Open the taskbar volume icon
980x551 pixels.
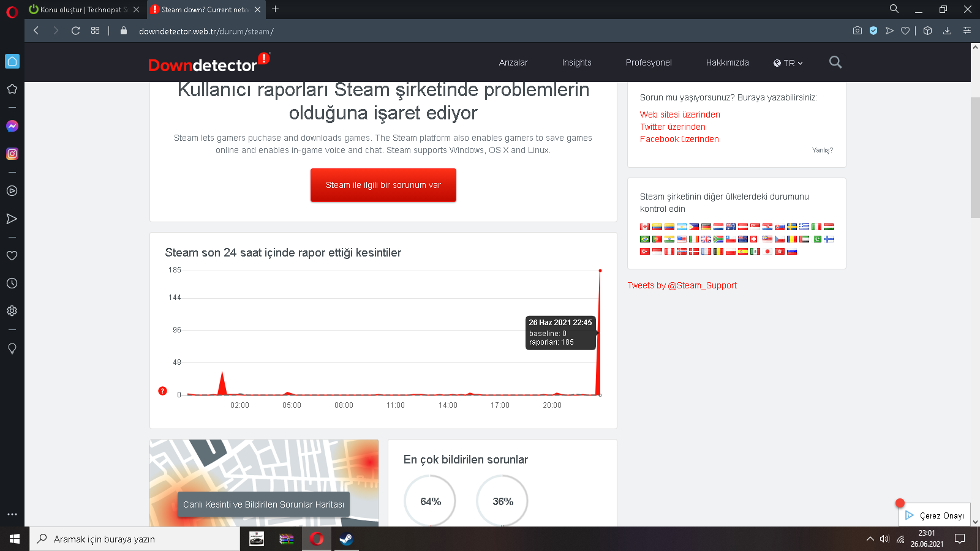884,539
